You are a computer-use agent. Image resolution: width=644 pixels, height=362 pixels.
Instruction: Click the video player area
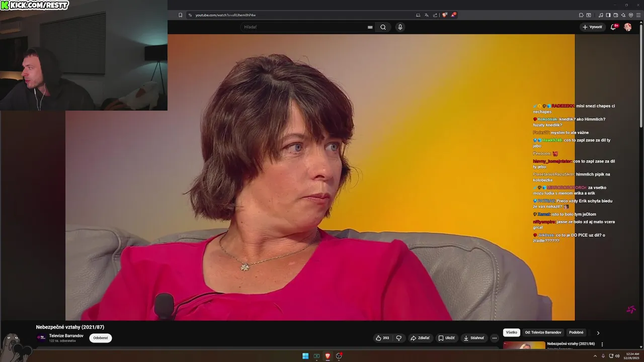tap(320, 177)
